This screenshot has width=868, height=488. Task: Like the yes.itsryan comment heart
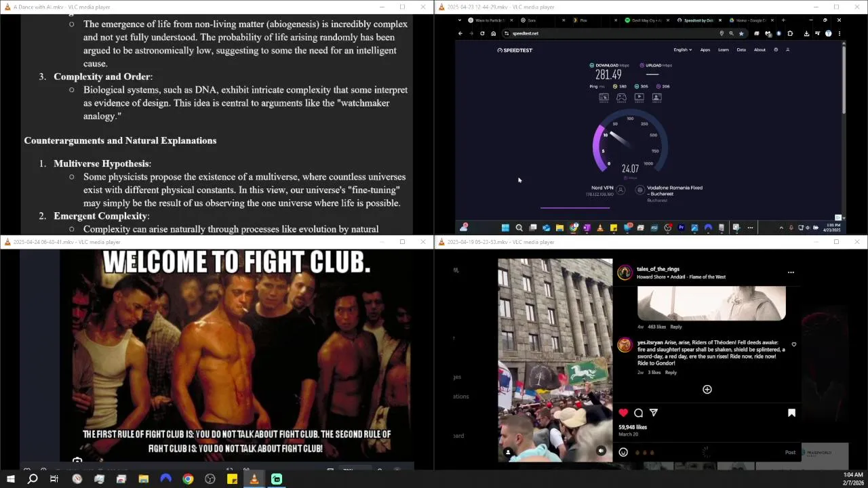click(793, 344)
